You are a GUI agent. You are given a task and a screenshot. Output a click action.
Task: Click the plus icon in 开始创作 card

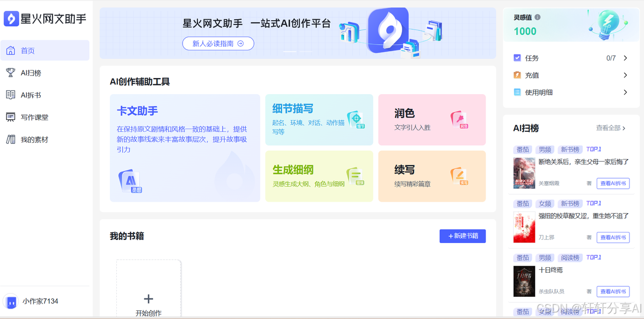[148, 299]
